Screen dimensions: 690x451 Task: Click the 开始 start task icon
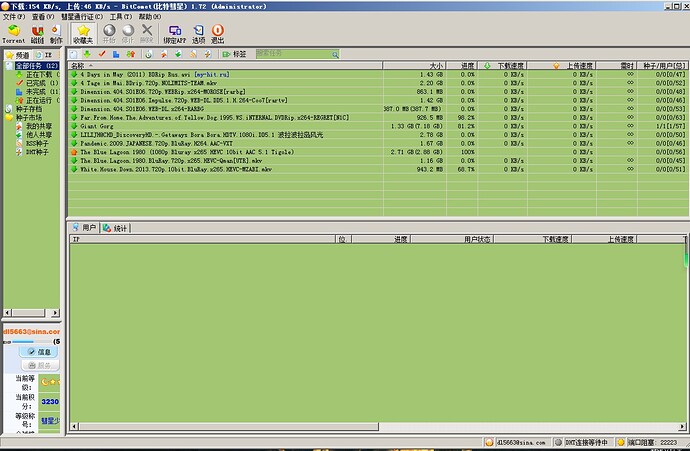tap(109, 34)
